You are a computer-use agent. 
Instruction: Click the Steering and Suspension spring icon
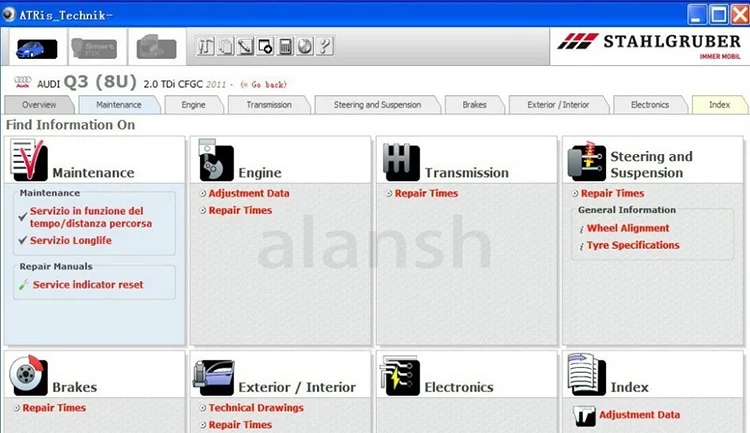(586, 161)
